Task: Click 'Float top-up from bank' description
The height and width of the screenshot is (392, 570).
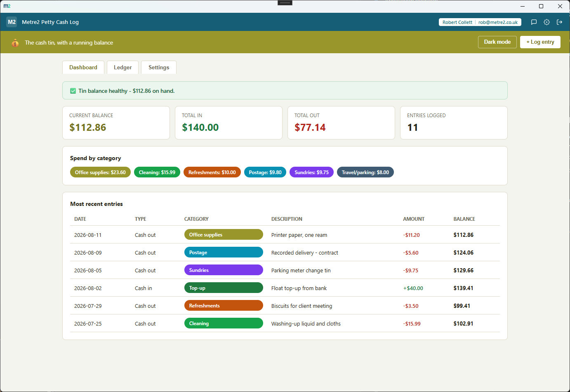Action: pyautogui.click(x=299, y=288)
